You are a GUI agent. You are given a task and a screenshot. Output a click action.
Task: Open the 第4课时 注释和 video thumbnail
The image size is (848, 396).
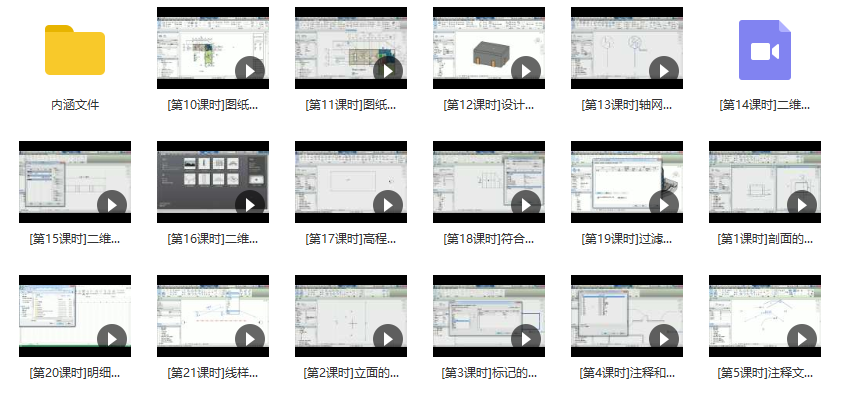627,316
